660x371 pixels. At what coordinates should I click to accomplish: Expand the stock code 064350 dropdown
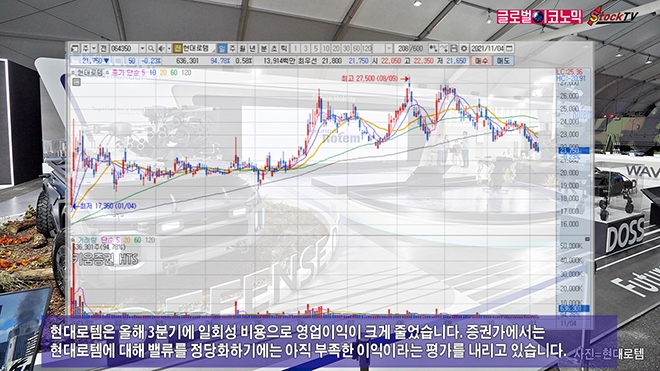point(142,48)
